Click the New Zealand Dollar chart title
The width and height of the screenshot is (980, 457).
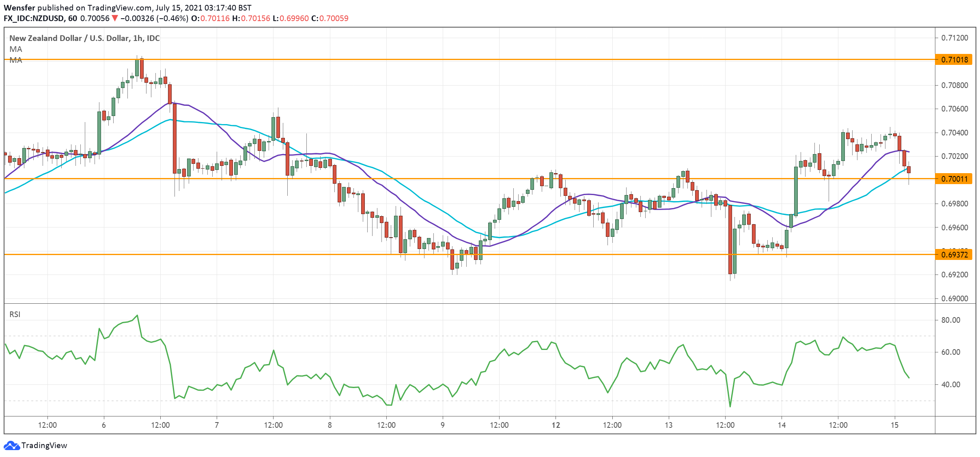[84, 38]
